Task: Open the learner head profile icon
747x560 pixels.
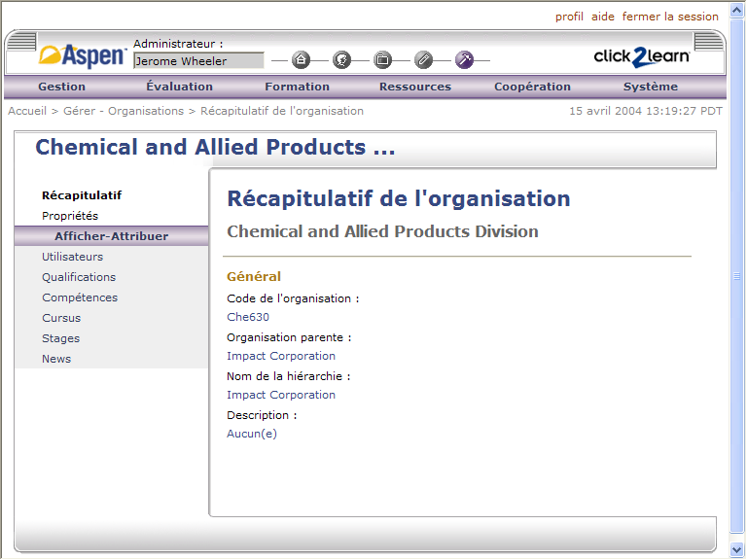Action: (342, 60)
